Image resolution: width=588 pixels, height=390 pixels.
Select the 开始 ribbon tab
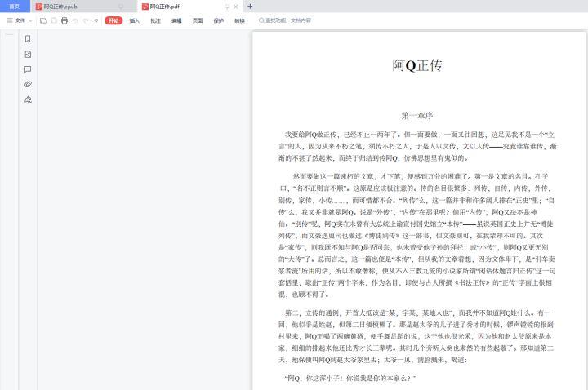pyautogui.click(x=114, y=20)
